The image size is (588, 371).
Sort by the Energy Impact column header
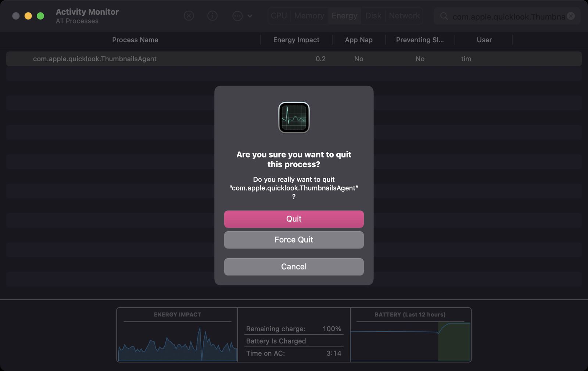click(x=296, y=40)
